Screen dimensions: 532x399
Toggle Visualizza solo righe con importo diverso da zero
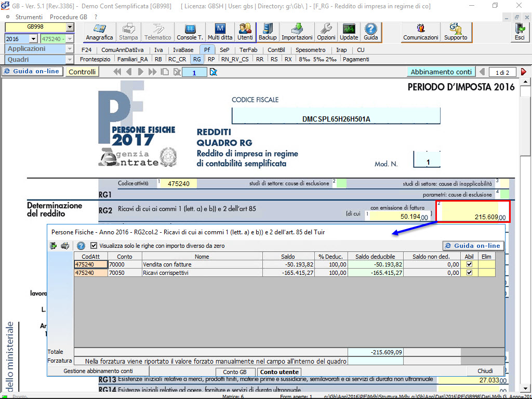(x=94, y=245)
